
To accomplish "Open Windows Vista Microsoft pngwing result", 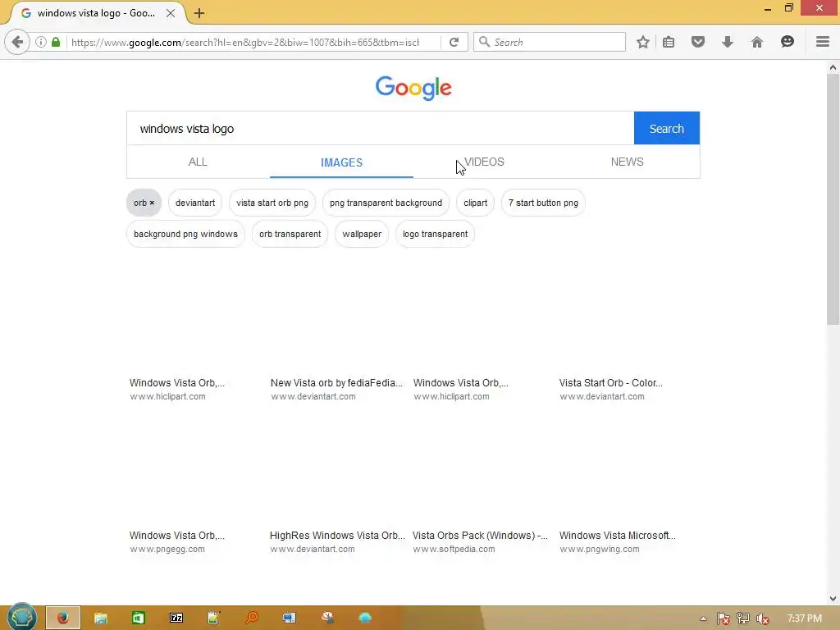I will pos(617,535).
